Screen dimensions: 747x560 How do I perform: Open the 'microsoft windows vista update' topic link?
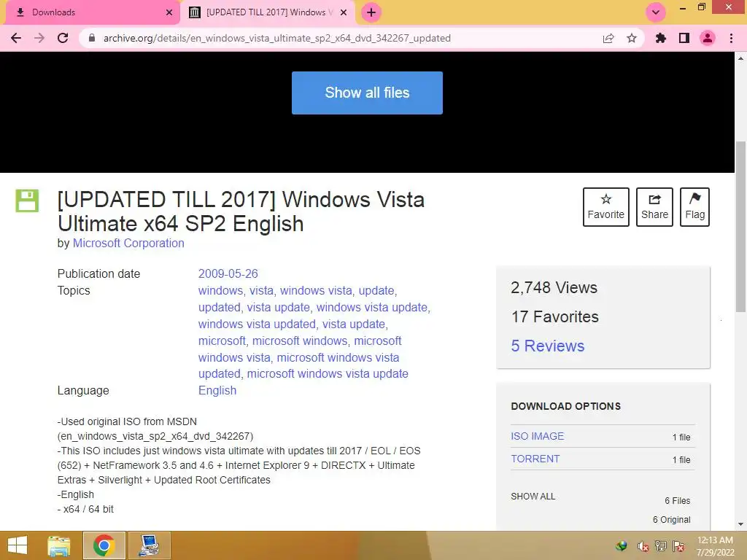pos(328,374)
